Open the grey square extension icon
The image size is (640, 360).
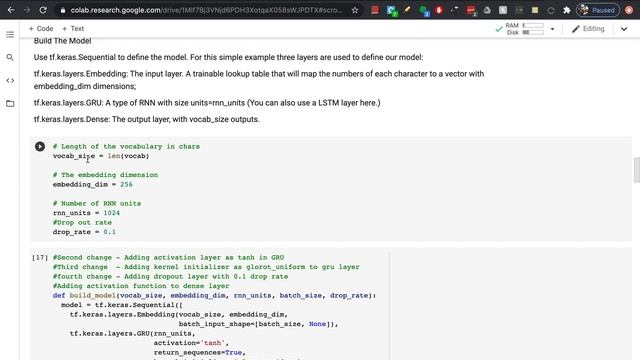click(x=503, y=10)
